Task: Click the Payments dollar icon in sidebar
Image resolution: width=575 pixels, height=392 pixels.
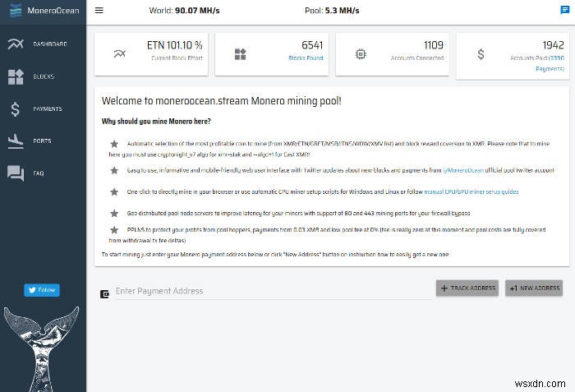Action: tap(15, 109)
